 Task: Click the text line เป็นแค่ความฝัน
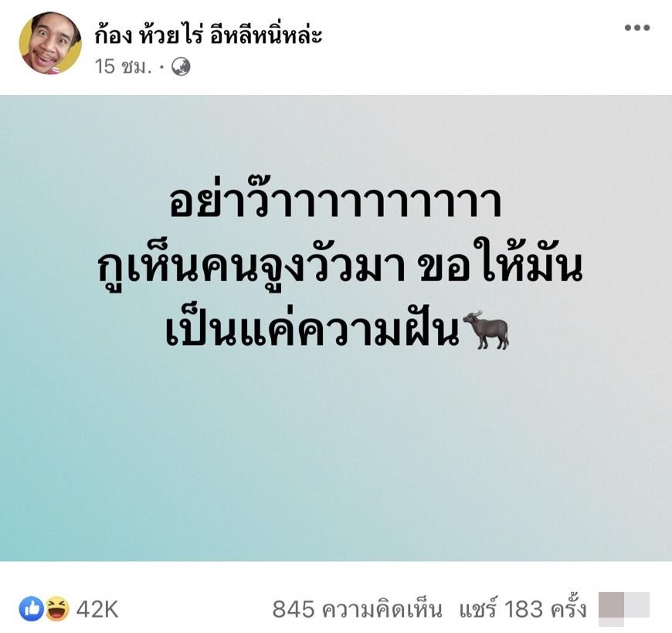point(313,330)
